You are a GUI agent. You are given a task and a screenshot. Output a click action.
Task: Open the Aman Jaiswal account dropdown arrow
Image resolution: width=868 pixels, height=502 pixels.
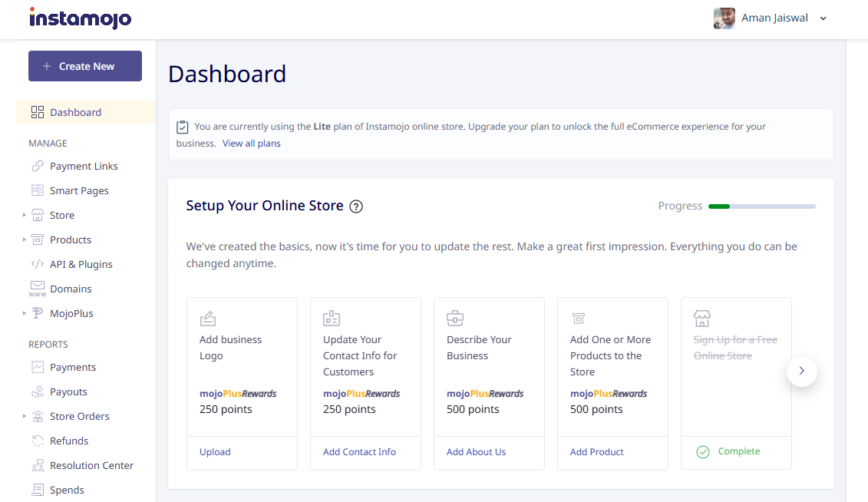(823, 18)
